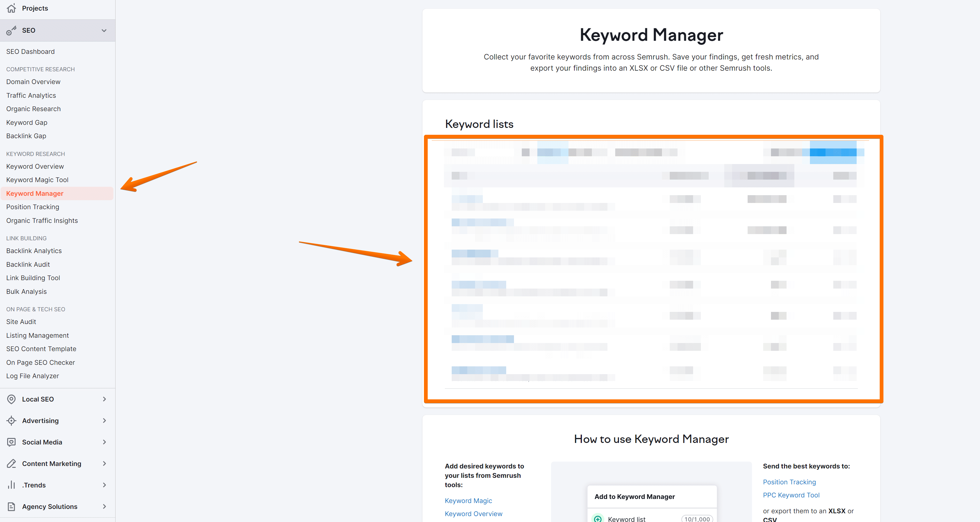Click the .Trends label
The image size is (980, 522).
[x=34, y=485]
